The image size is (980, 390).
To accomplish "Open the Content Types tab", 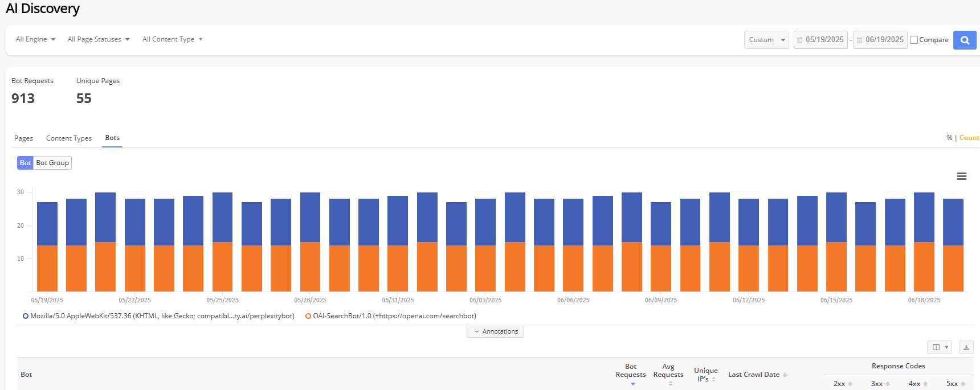I will coord(69,138).
